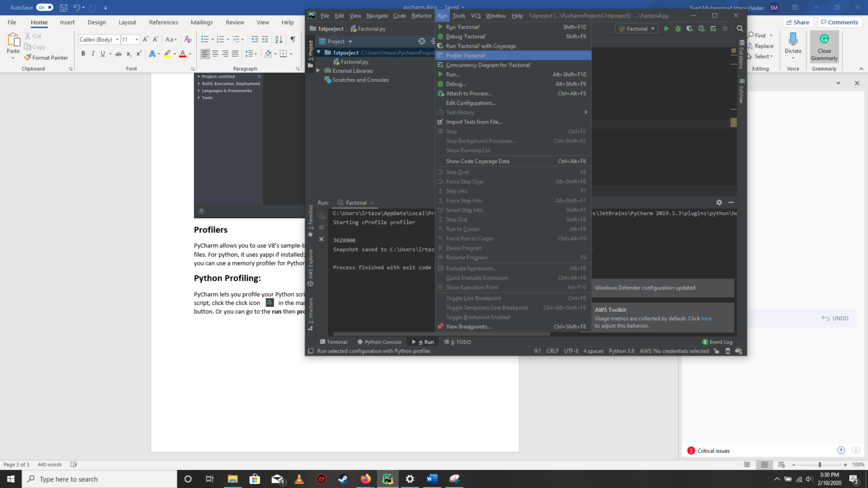Click Format Painter in Word

point(46,58)
